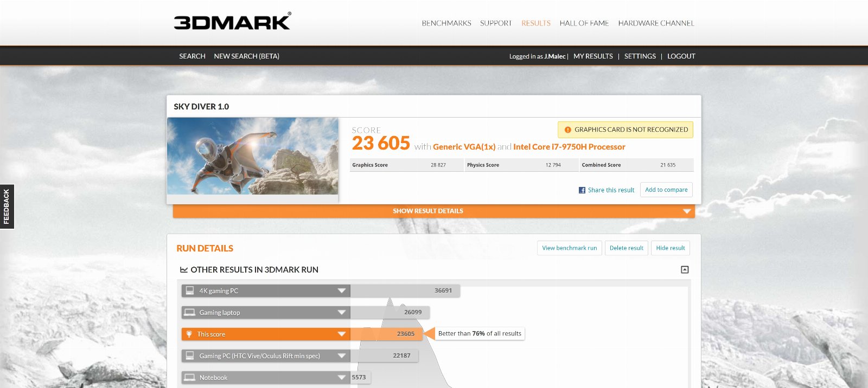The height and width of the screenshot is (388, 868).
Task: Click Hide result button
Action: pos(671,248)
